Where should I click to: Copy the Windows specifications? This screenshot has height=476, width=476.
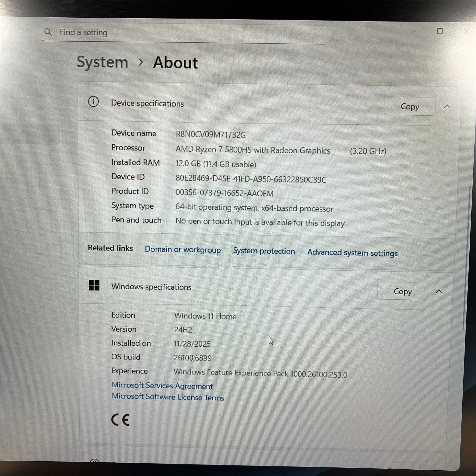point(402,292)
